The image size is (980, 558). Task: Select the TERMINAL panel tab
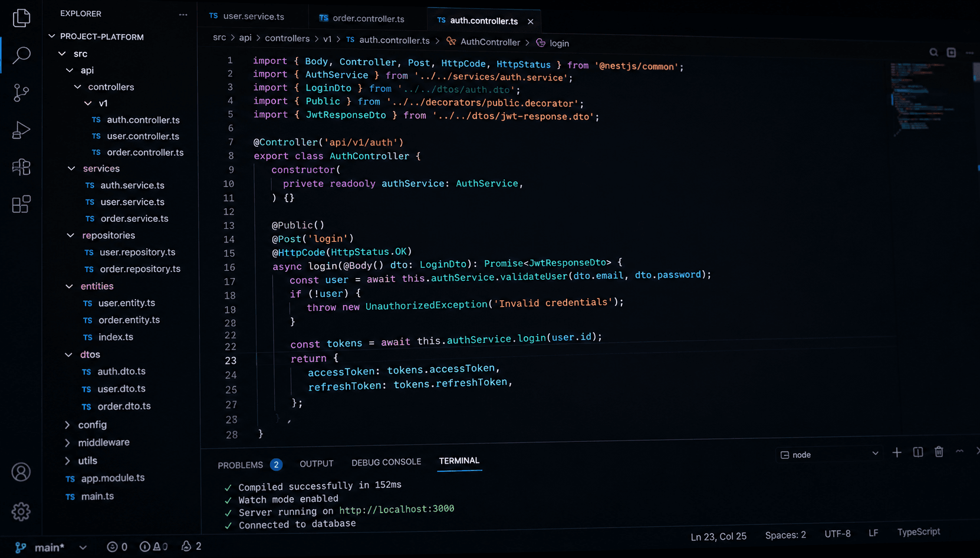[459, 461]
